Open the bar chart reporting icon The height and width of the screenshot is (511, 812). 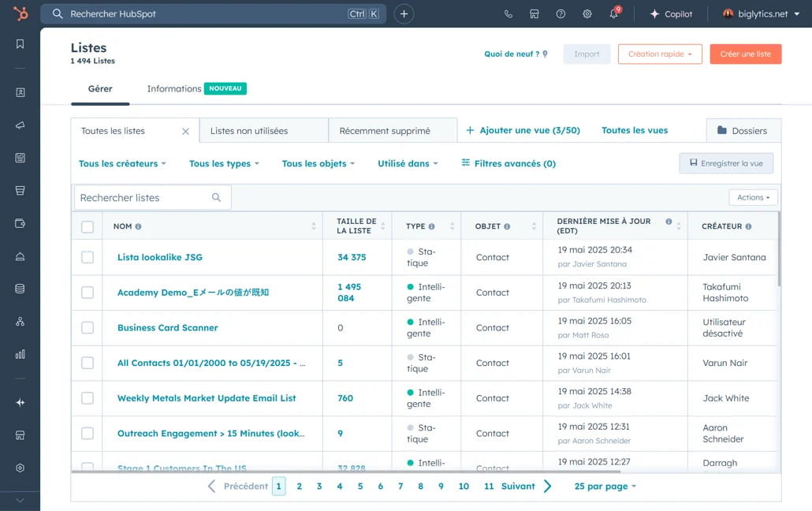coord(20,355)
